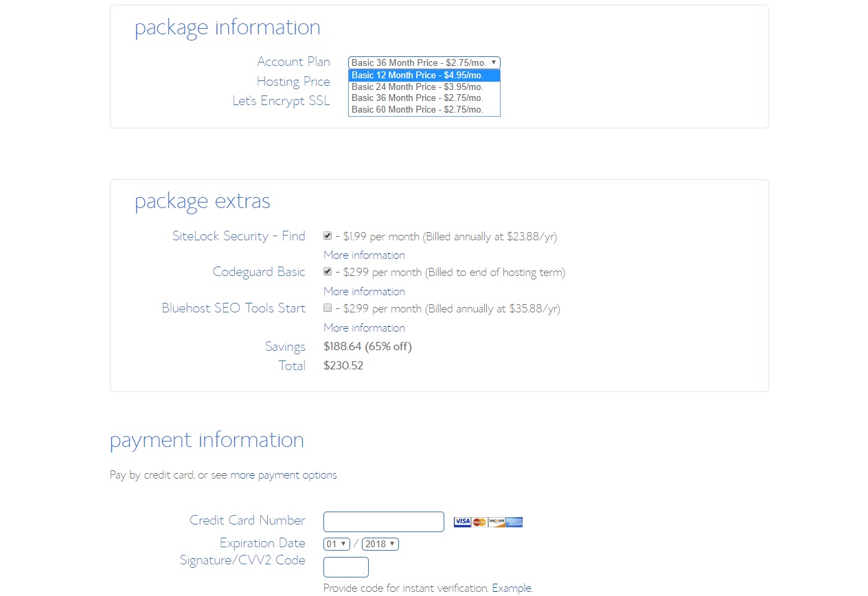The image size is (868, 596).
Task: Click the Signature/CVV2 Code label
Action: point(242,560)
